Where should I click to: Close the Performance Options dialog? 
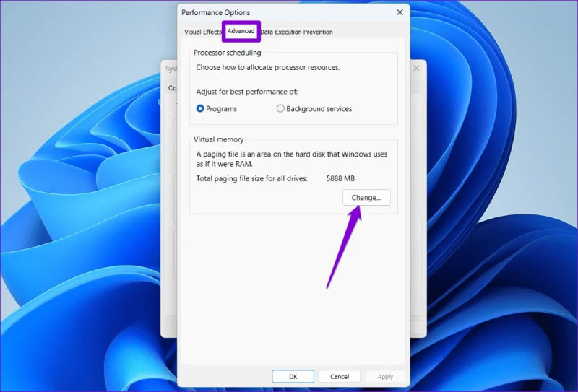[x=400, y=12]
